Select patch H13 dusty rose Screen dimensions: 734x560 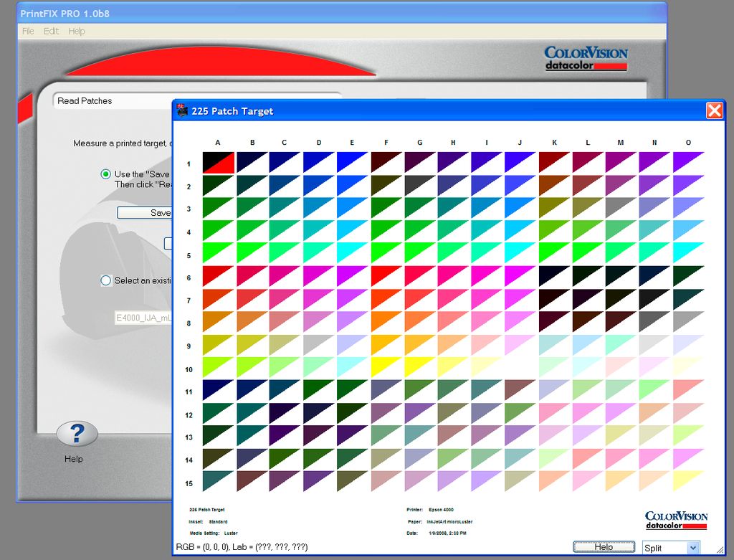coord(454,435)
